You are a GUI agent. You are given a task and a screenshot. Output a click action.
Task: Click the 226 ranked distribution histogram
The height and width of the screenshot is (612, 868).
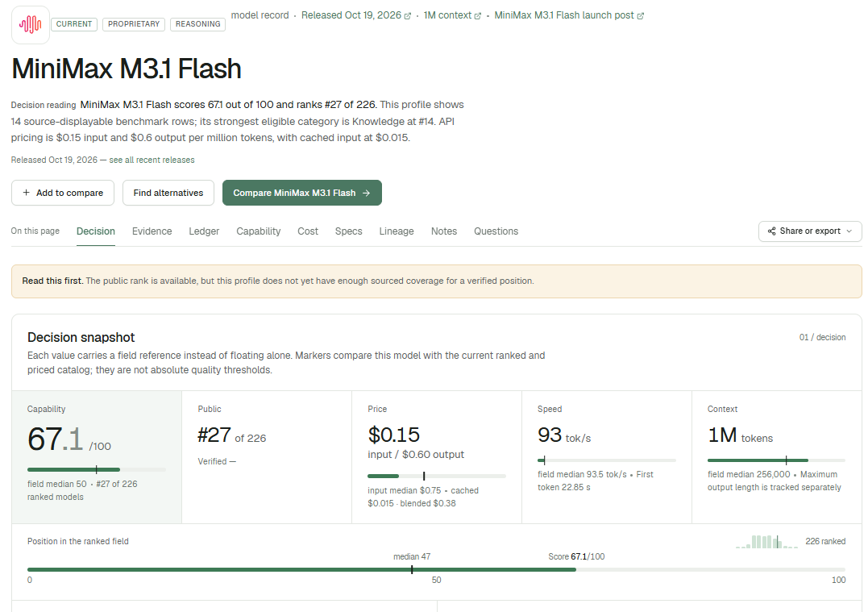[766, 542]
